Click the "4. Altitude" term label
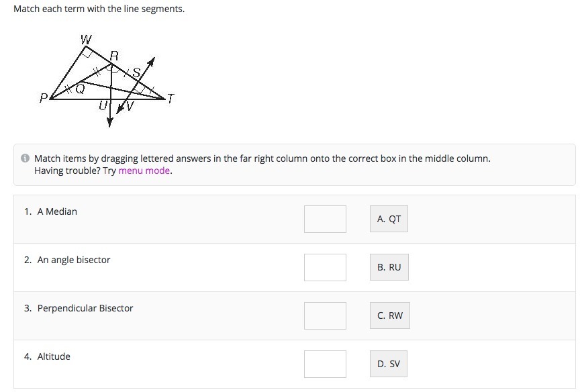The height and width of the screenshot is (392, 582). [x=47, y=356]
